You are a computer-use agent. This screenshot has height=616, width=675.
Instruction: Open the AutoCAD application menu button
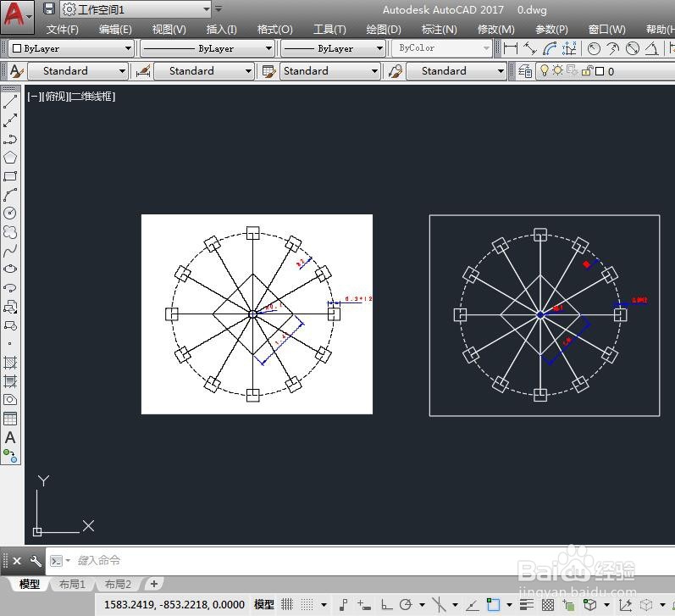(17, 16)
